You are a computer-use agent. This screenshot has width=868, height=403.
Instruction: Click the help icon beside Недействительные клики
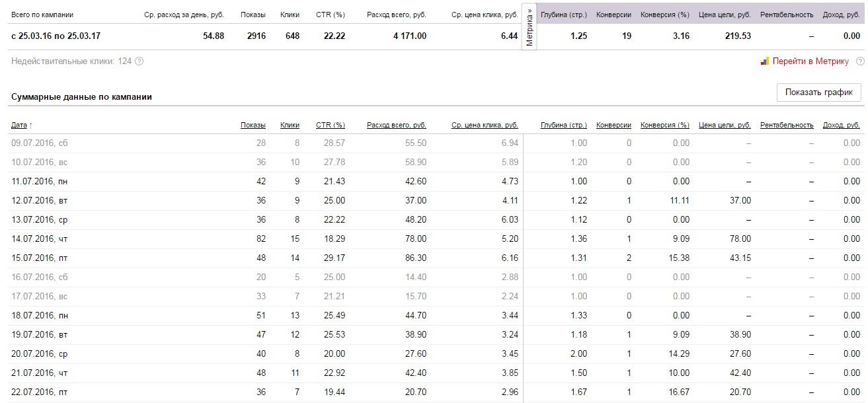coord(139,61)
